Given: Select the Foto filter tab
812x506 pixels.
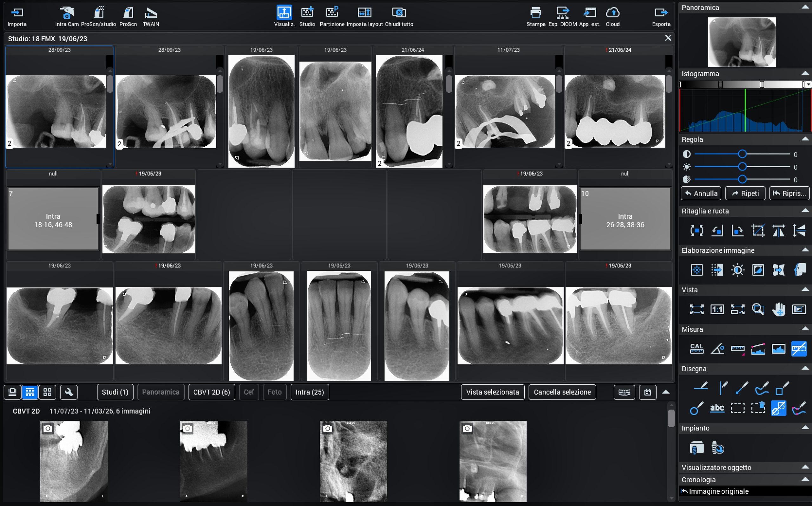Looking at the screenshot, I should (274, 392).
